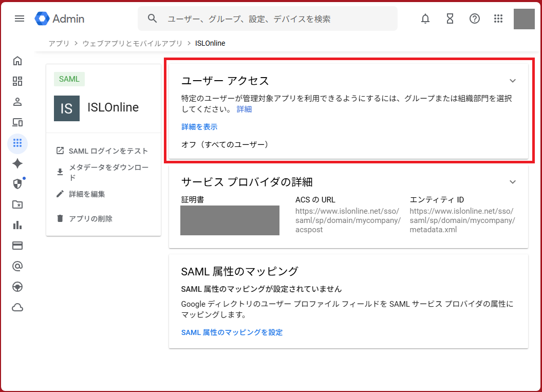The width and height of the screenshot is (542, 392).
Task: Open Devices icon in the sidebar
Action: pyautogui.click(x=17, y=122)
